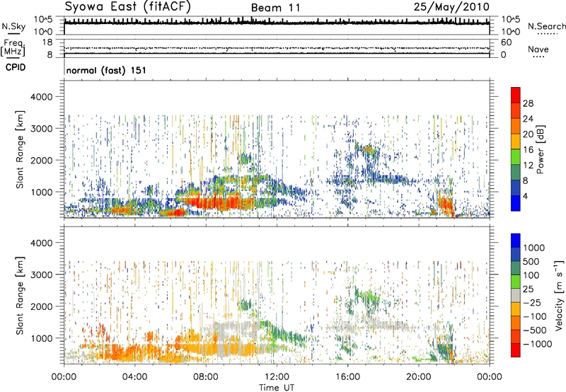Screen dimensions: 566x392
Task: Pick the red top segment of Power colorbar
Action: point(516,96)
